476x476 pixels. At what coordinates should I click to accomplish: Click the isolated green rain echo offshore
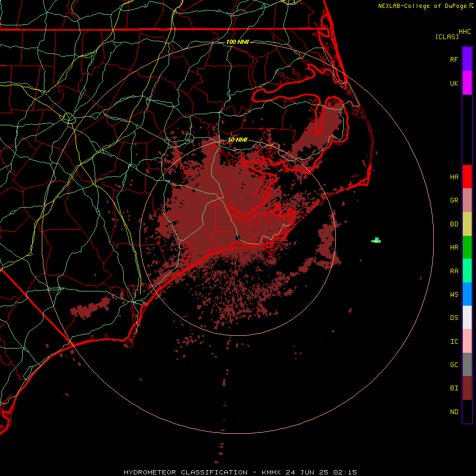pyautogui.click(x=376, y=241)
